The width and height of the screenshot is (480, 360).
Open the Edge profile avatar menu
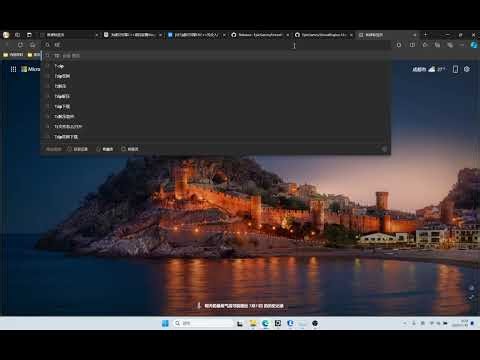pyautogui.click(x=6, y=35)
